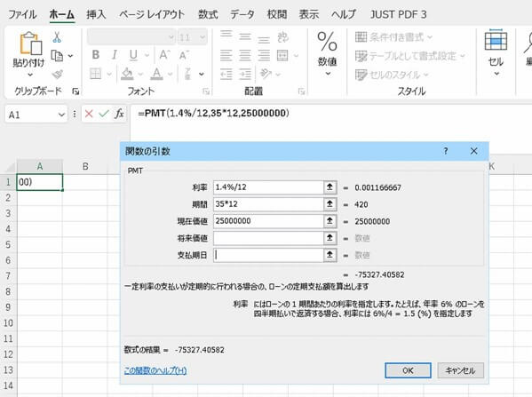Click the 期間 input field
The height and width of the screenshot is (397, 532).
268,204
